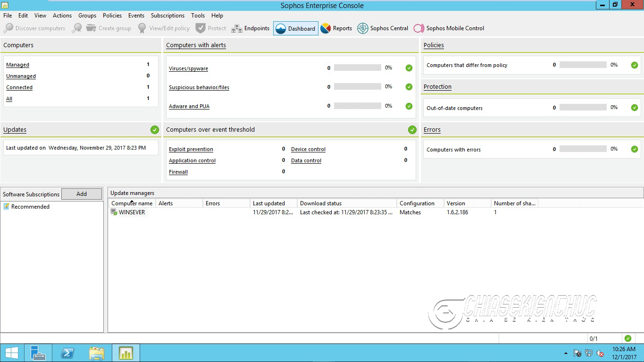The width and height of the screenshot is (644, 362).
Task: Click the magnifier icon next to Discover computers
Action: coord(76,28)
